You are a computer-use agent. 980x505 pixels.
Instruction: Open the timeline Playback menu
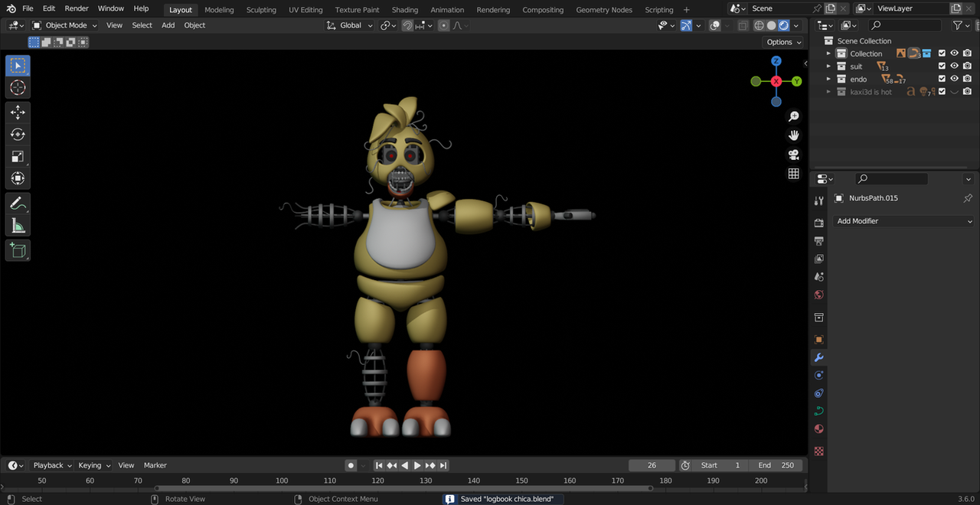point(52,465)
